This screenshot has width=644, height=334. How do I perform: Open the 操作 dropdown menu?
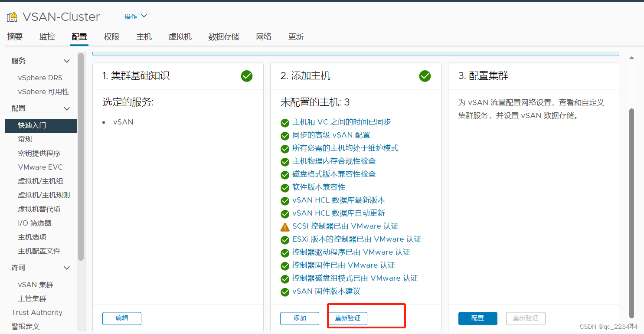[135, 16]
